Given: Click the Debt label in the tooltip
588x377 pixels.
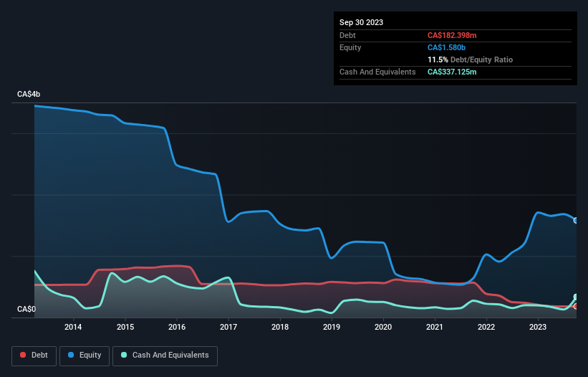Looking at the screenshot, I should [x=347, y=35].
